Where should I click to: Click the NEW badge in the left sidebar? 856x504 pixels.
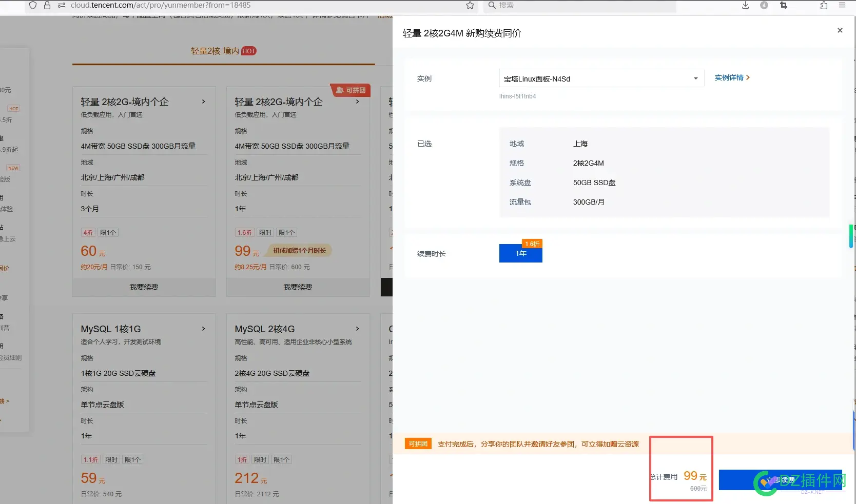click(x=13, y=168)
